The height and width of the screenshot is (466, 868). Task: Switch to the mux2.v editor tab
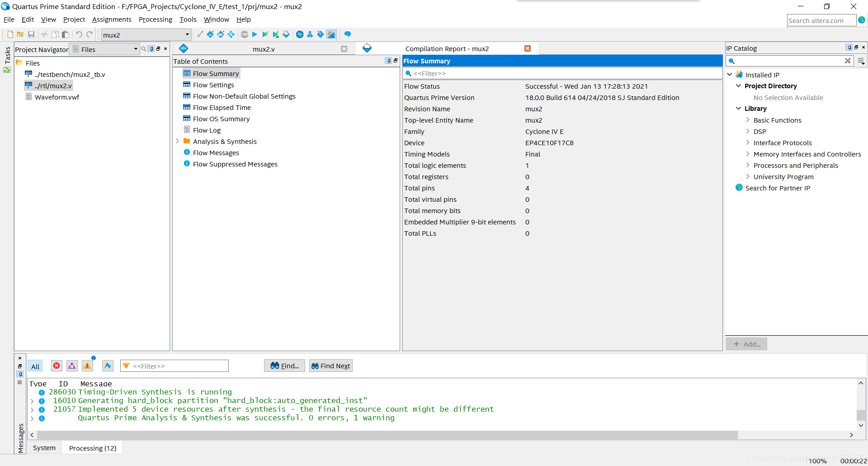[264, 49]
